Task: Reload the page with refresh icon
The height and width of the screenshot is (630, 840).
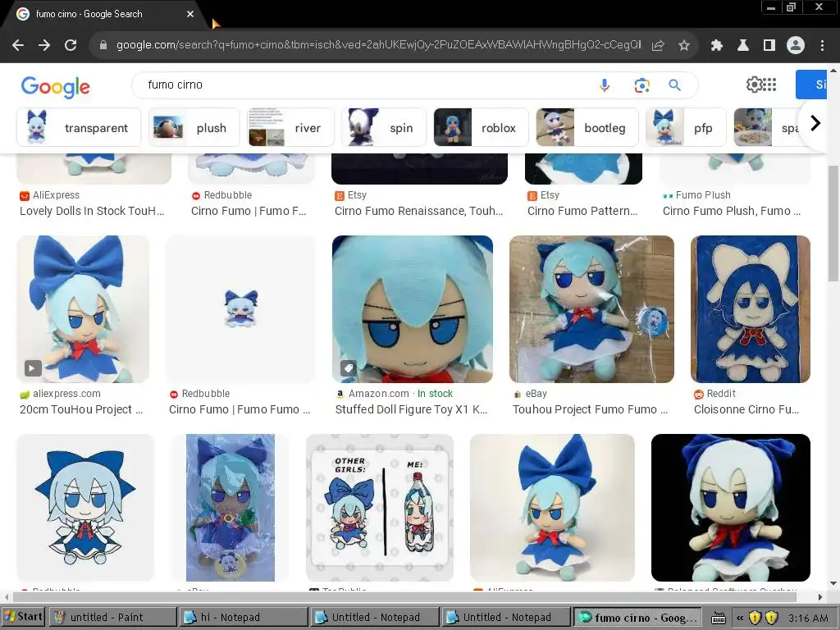Action: [71, 45]
